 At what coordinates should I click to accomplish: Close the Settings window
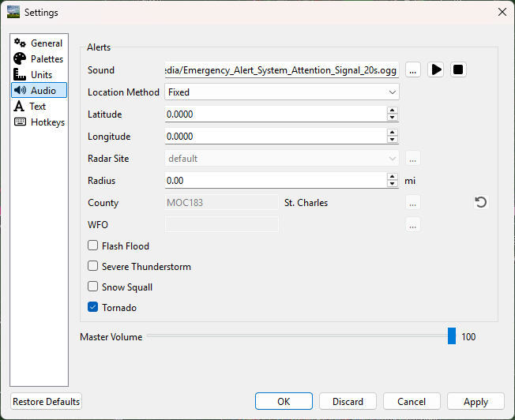(502, 12)
